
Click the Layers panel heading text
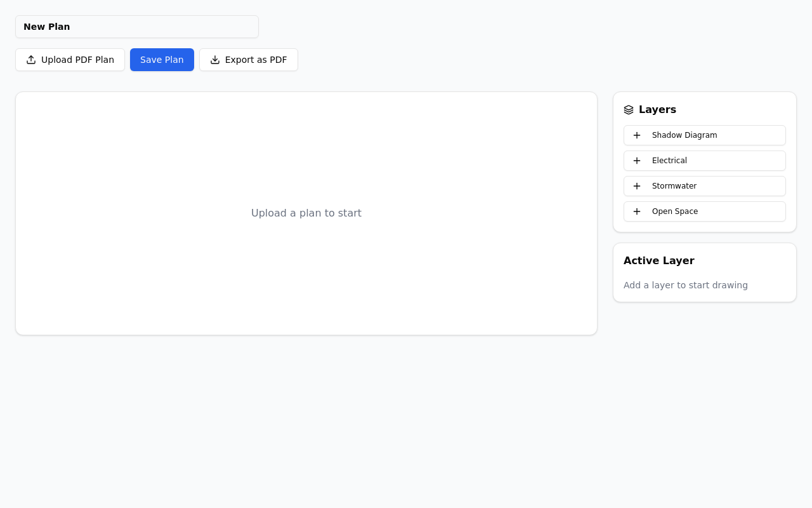[657, 110]
